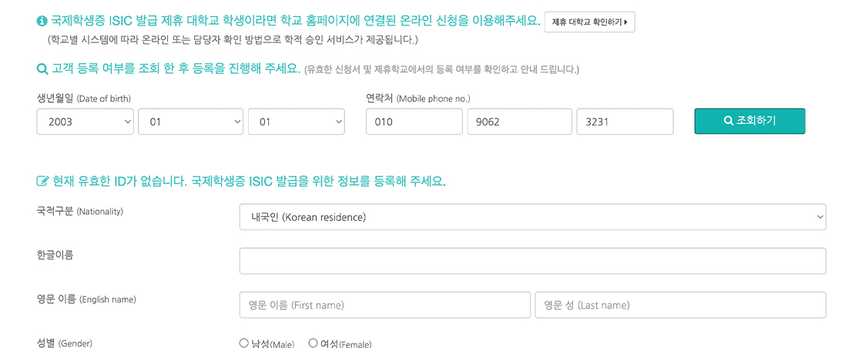
Task: Click the 영문 이름 First name field
Action: (x=385, y=305)
